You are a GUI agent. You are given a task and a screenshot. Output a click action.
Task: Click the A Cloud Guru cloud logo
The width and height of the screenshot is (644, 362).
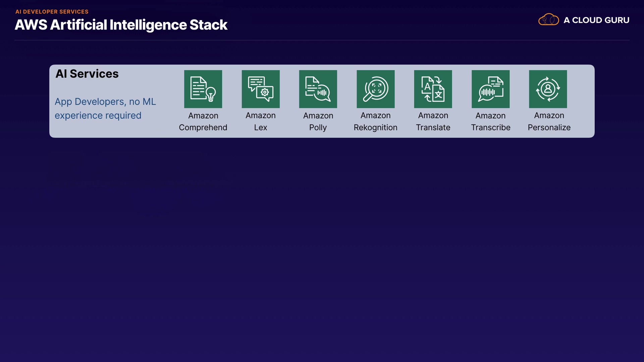click(x=548, y=20)
